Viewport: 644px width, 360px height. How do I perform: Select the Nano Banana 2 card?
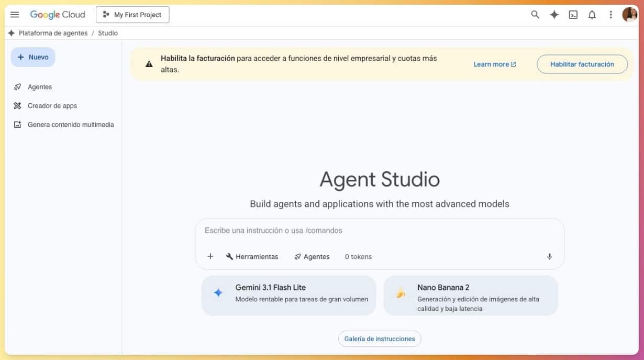point(471,296)
